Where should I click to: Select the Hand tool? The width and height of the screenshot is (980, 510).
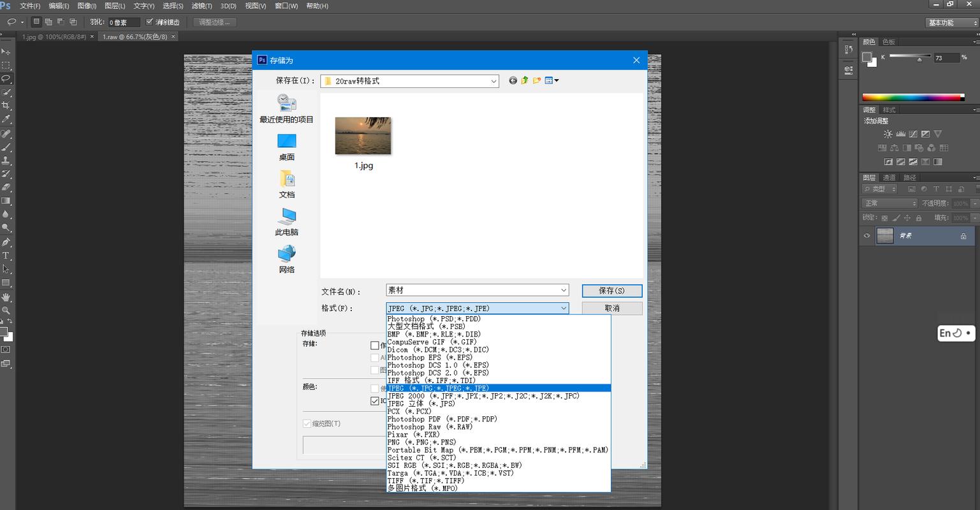click(x=6, y=297)
